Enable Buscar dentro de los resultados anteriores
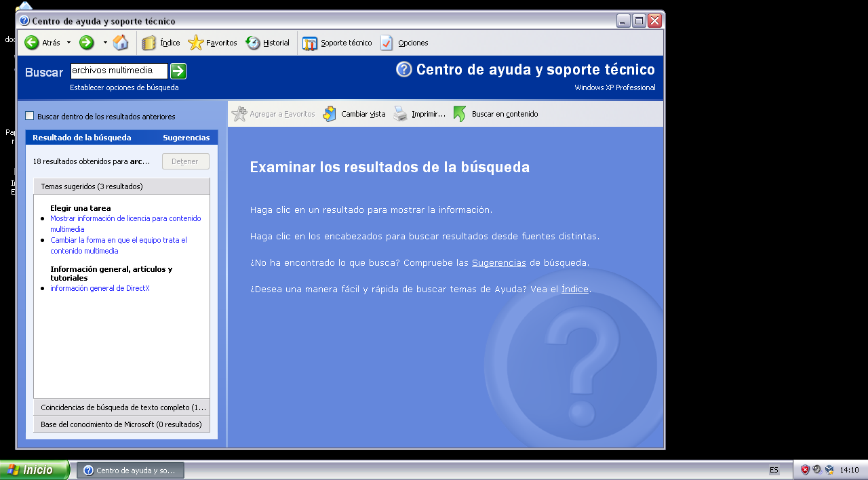Image resolution: width=868 pixels, height=480 pixels. [29, 116]
